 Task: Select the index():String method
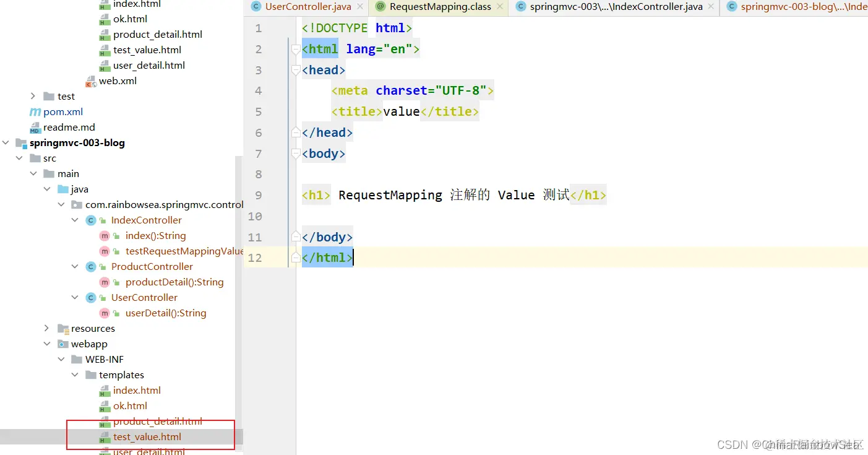pos(155,235)
